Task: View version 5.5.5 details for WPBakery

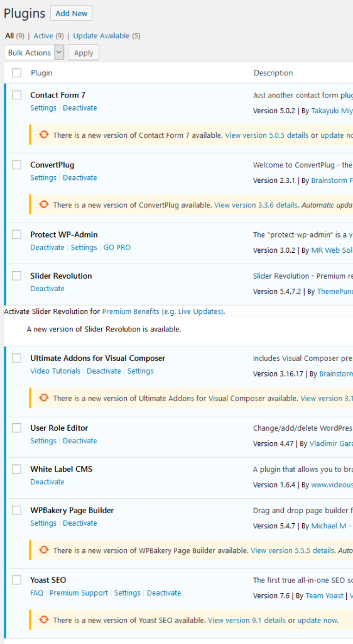Action: 293,550
